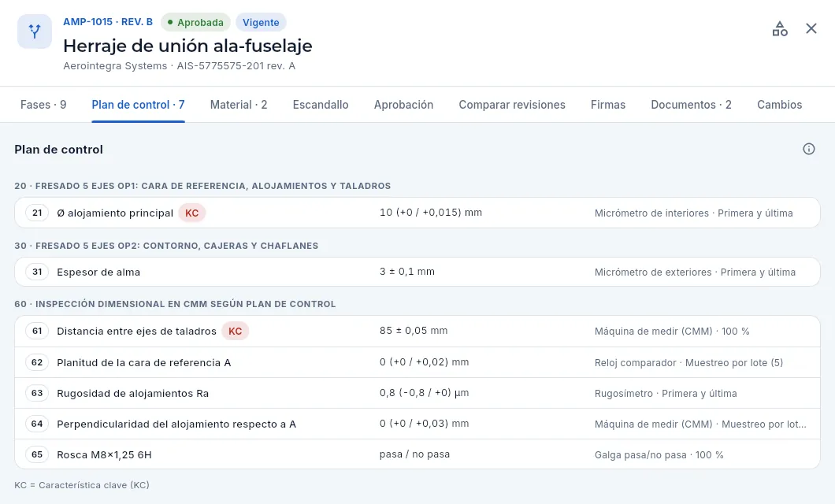
Task: Click the KC badge on Distancia entre ejes
Action: (x=235, y=331)
